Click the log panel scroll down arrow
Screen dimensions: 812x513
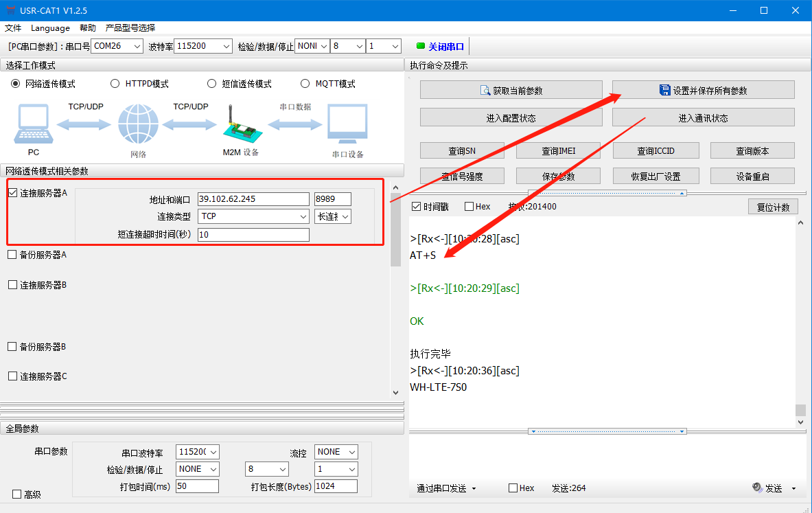coord(800,422)
